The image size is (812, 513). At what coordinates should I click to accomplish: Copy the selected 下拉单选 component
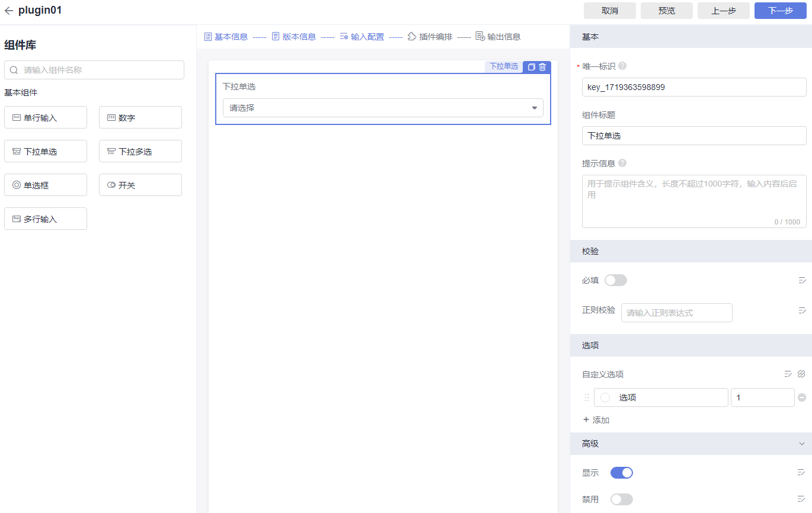532,67
